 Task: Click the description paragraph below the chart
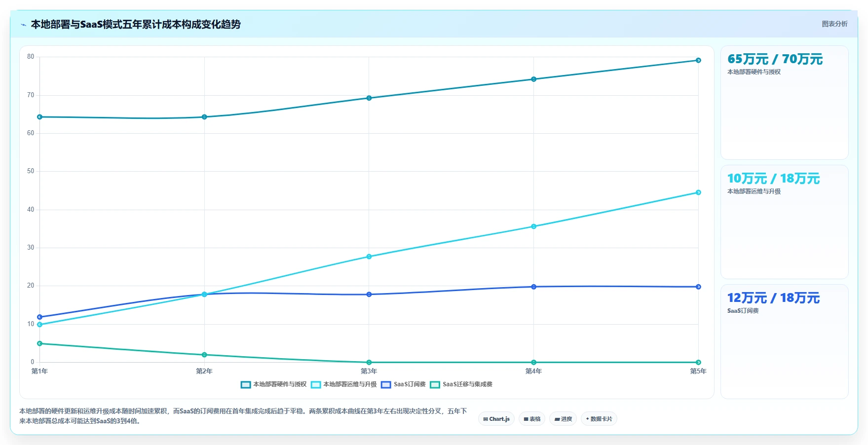pyautogui.click(x=243, y=416)
